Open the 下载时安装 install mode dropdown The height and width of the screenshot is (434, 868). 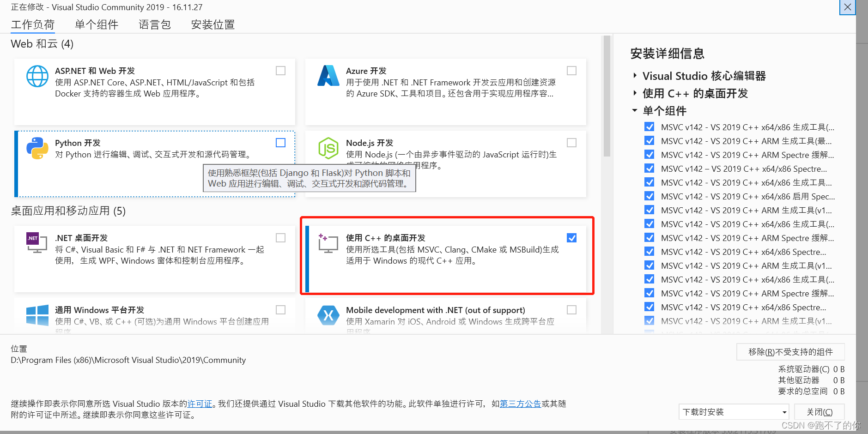(734, 412)
